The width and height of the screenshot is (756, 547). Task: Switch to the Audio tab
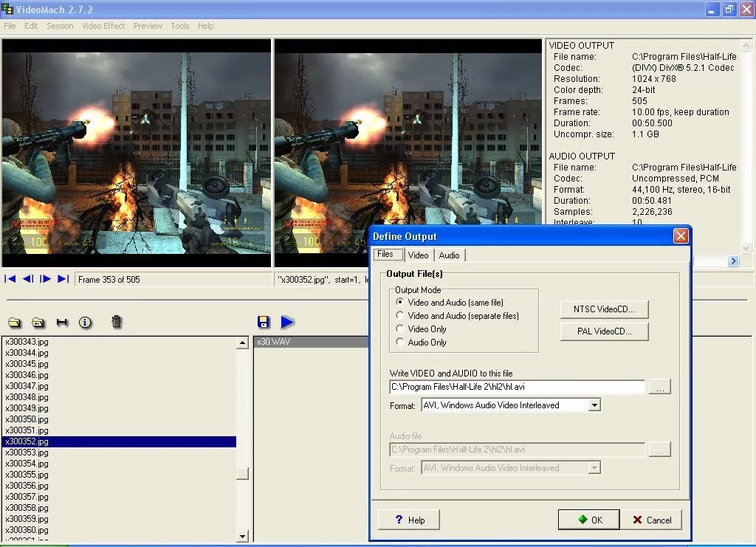[449, 255]
